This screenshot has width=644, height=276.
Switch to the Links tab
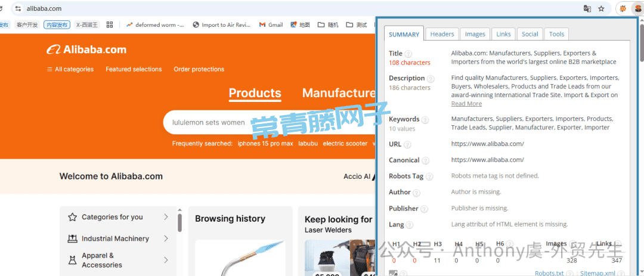pos(503,34)
